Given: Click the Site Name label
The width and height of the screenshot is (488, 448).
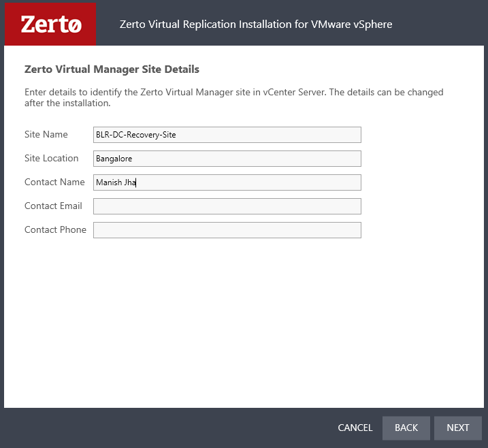Looking at the screenshot, I should click(46, 135).
